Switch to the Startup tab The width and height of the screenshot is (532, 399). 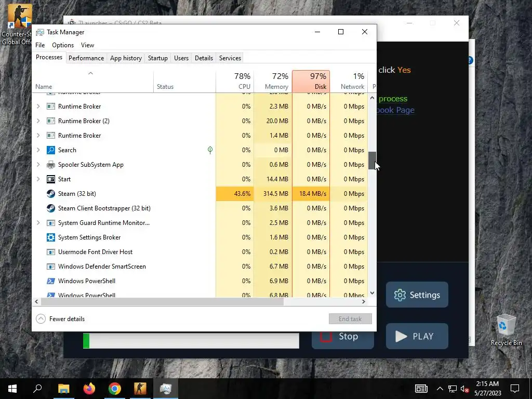158,58
